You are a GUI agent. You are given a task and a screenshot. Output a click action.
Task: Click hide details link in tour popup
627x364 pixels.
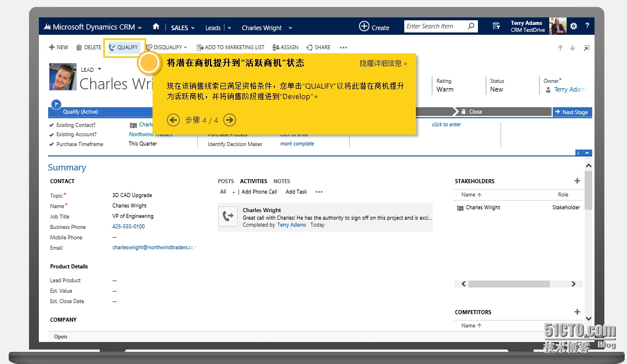[x=383, y=63]
